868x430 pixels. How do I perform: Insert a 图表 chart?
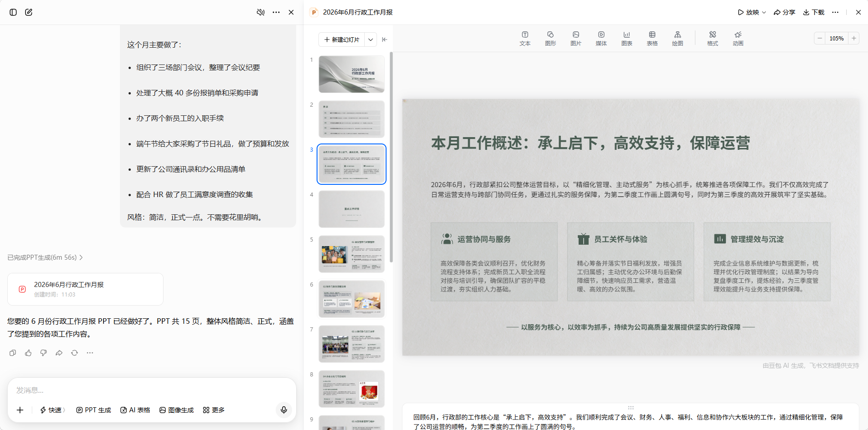[627, 39]
